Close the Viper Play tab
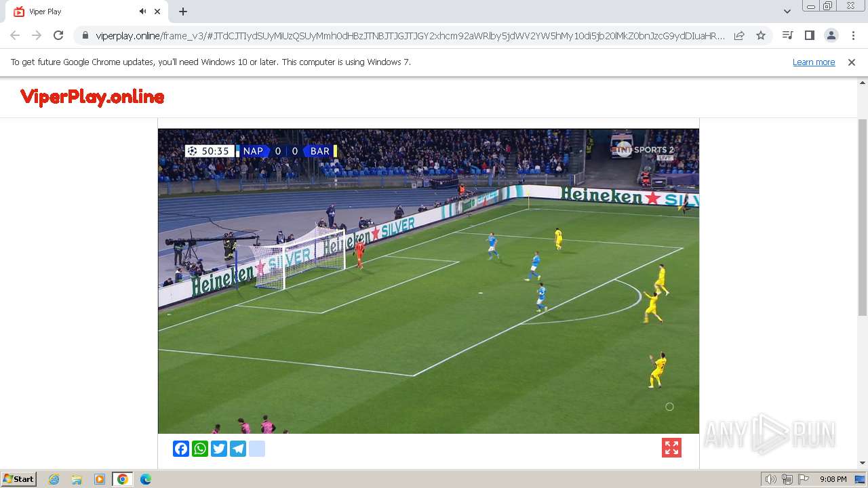 [157, 12]
